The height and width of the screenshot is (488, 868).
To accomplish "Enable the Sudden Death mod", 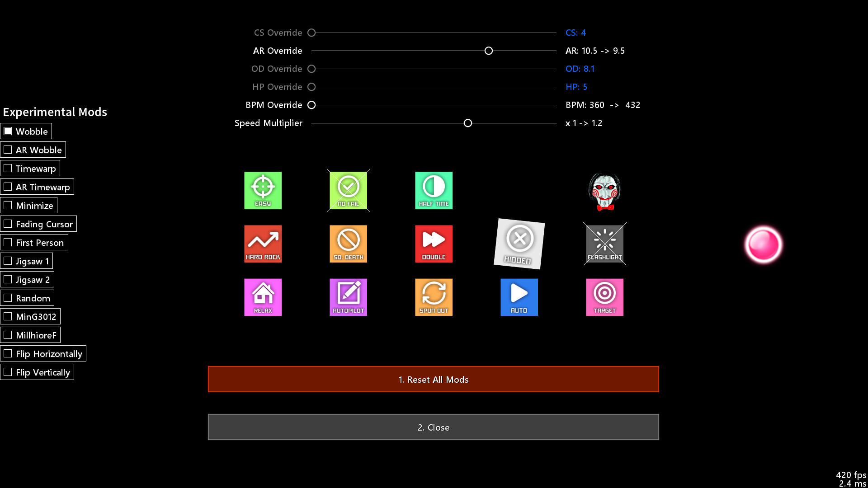I will click(x=348, y=243).
